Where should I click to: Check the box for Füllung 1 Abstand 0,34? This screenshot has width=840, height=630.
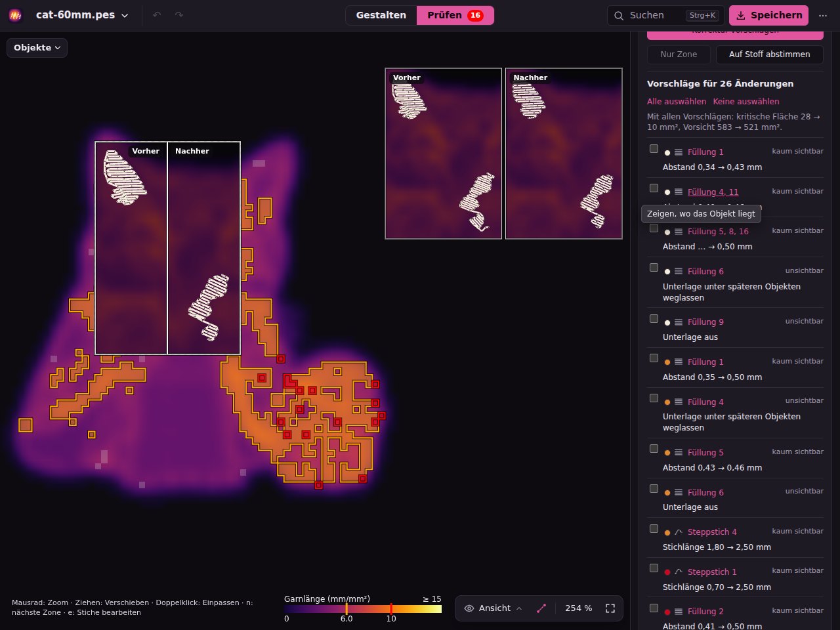(x=654, y=149)
